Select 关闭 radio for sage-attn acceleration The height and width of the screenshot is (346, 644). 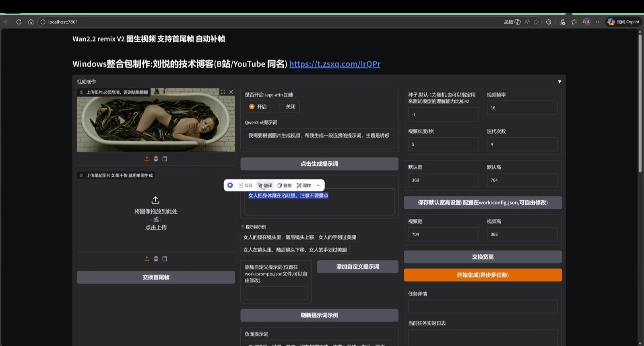tap(281, 107)
